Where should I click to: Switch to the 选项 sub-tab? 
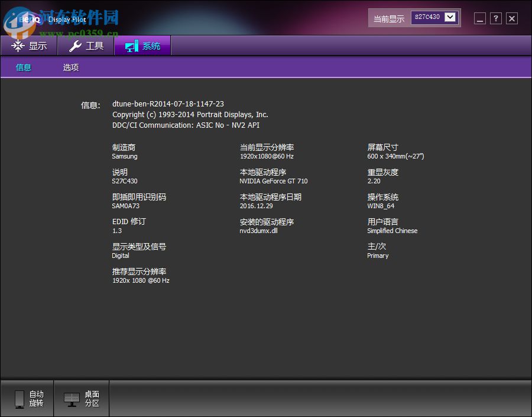70,67
